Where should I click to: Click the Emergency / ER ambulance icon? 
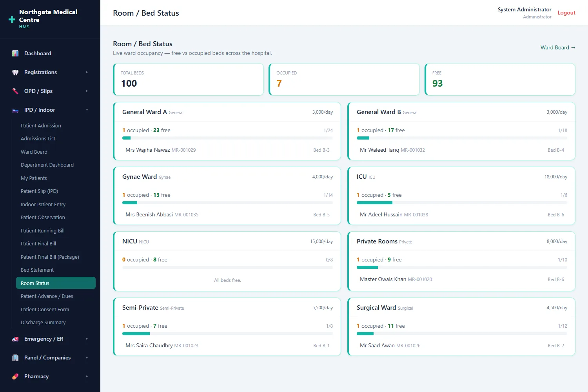click(15, 339)
